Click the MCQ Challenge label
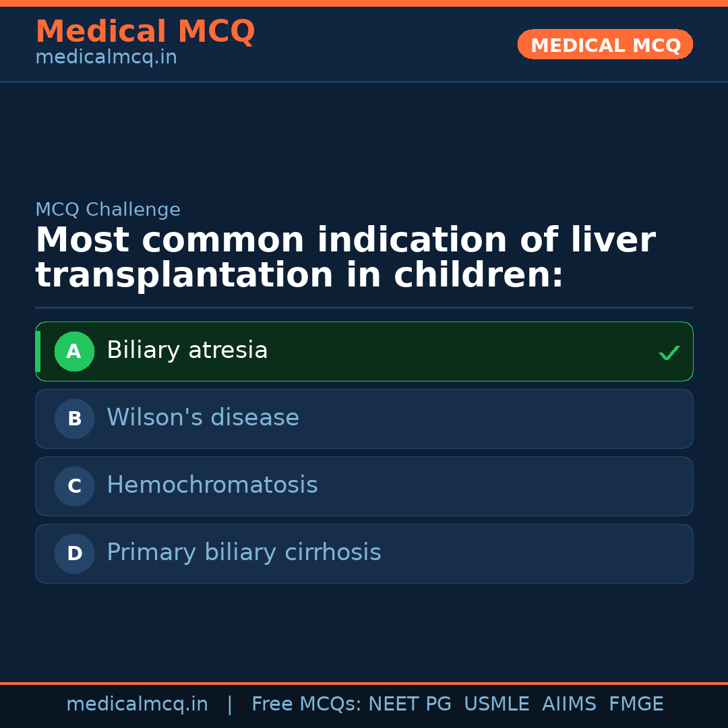The image size is (728, 728). [x=108, y=210]
